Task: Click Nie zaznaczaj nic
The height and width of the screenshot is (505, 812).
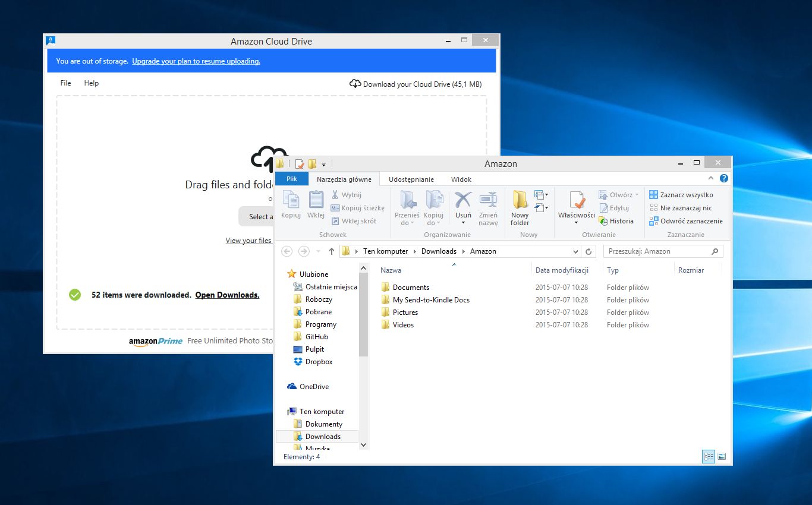Action: pyautogui.click(x=681, y=208)
